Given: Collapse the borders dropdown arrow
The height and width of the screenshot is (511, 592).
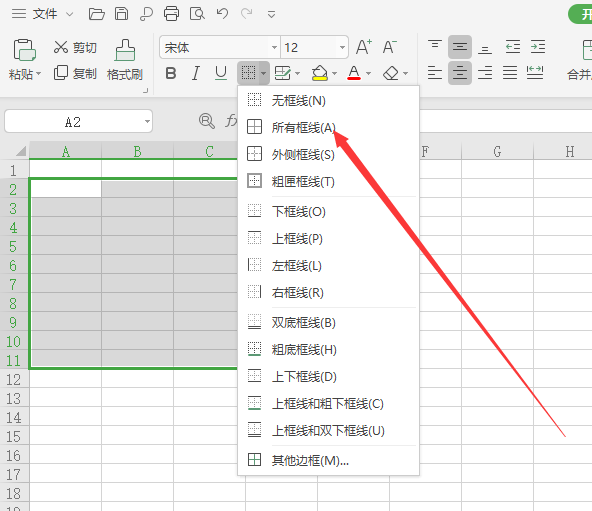Looking at the screenshot, I should 264,73.
